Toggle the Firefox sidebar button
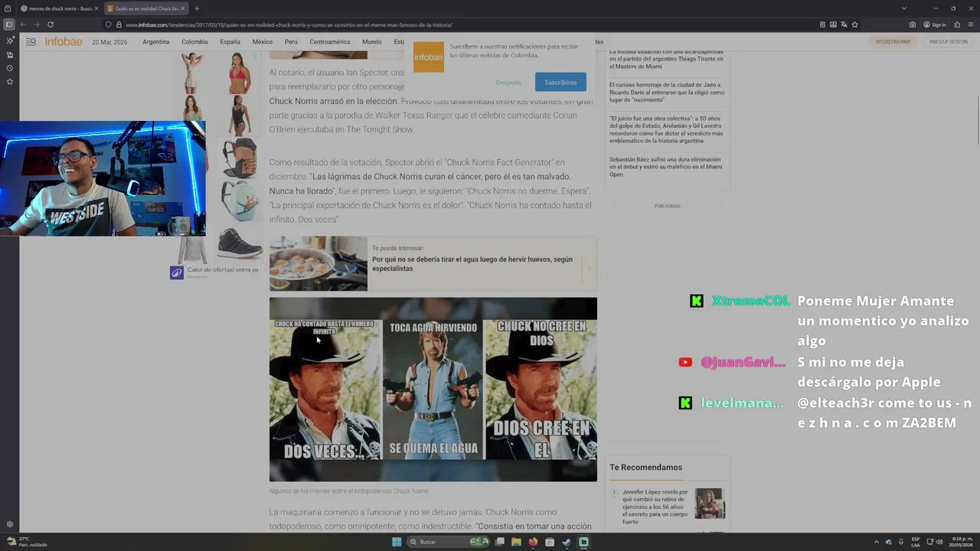 pos(9,24)
